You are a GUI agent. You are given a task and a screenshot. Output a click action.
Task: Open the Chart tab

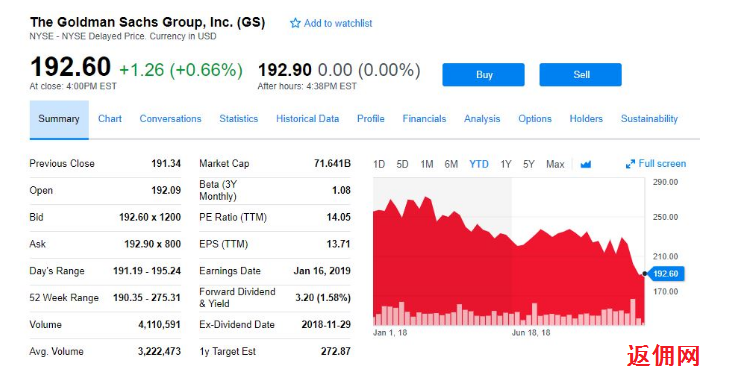[110, 119]
